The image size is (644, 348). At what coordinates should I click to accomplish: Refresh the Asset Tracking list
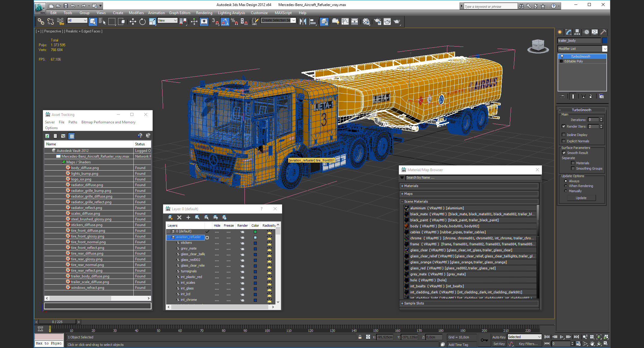pos(47,136)
